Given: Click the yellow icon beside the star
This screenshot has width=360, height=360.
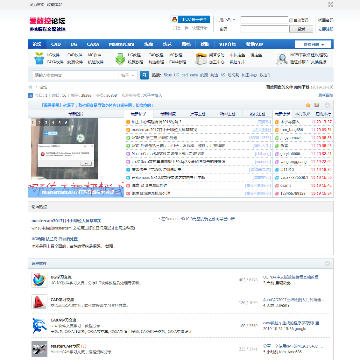Looking at the screenshot, I should click(316, 105).
